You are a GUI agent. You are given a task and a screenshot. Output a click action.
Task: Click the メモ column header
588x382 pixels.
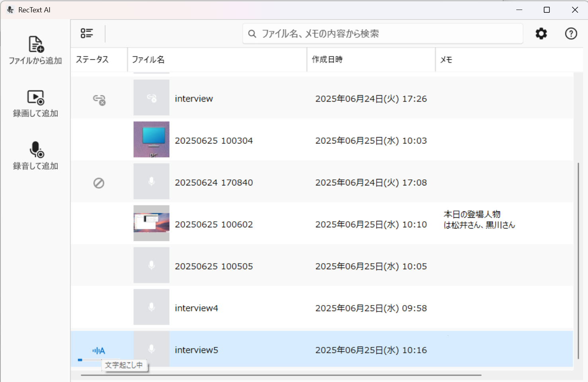(446, 60)
